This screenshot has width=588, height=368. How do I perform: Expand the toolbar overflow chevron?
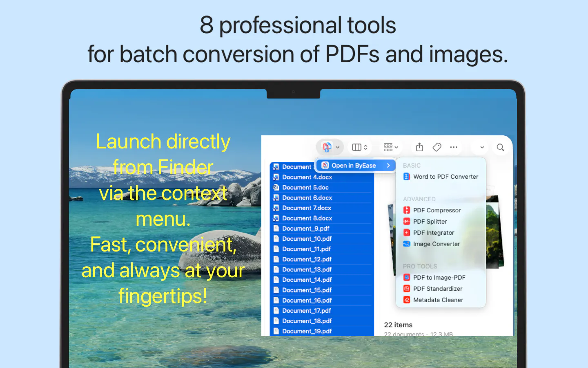click(x=482, y=147)
